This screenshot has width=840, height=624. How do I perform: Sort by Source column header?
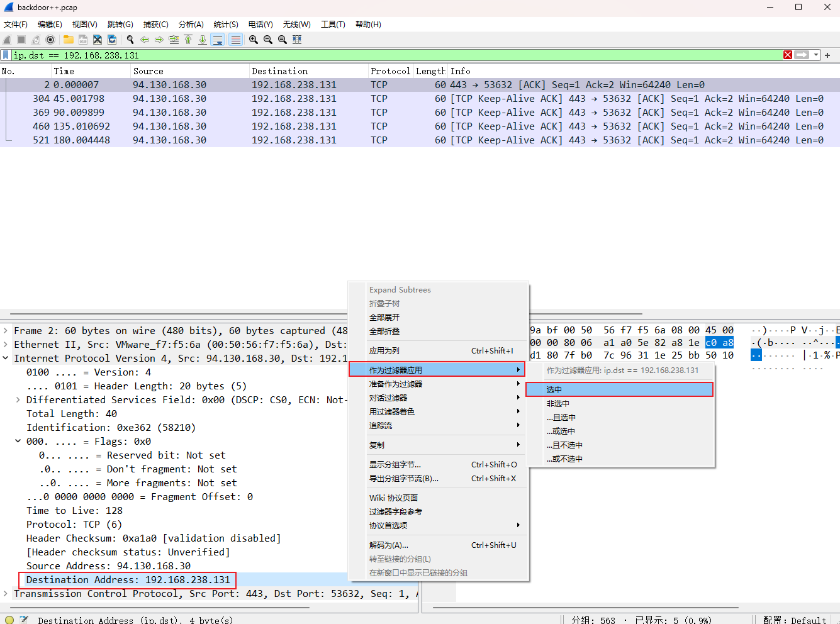tap(189, 71)
